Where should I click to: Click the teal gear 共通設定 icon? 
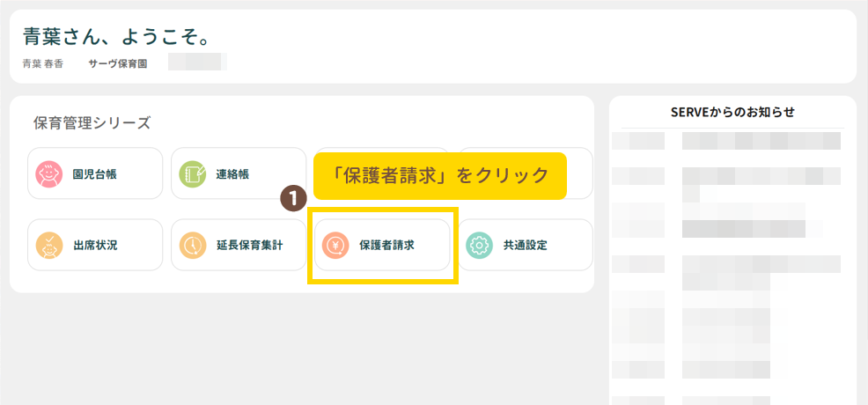479,245
